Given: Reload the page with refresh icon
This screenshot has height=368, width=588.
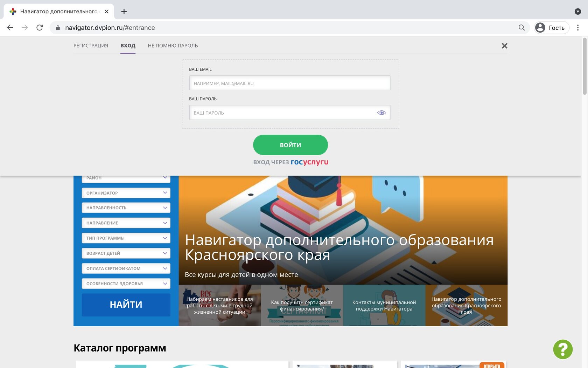Looking at the screenshot, I should pos(40,28).
